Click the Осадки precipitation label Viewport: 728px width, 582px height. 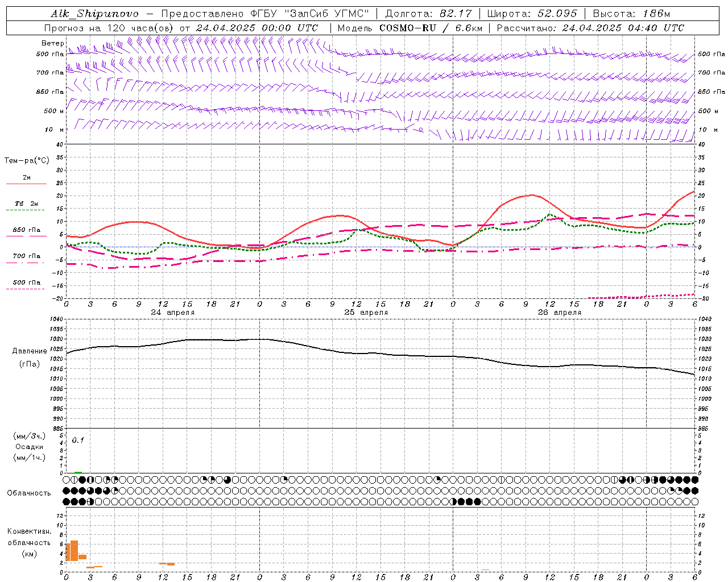click(29, 447)
